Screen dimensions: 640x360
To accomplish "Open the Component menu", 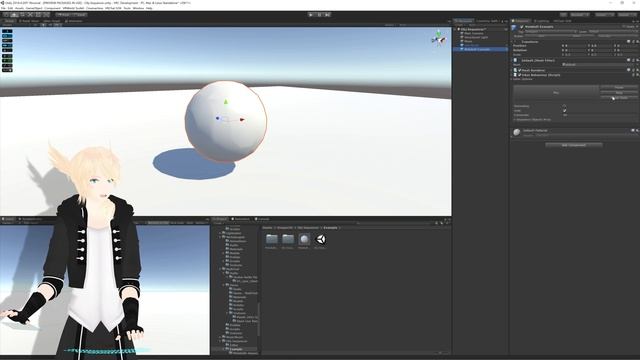I will [52, 8].
